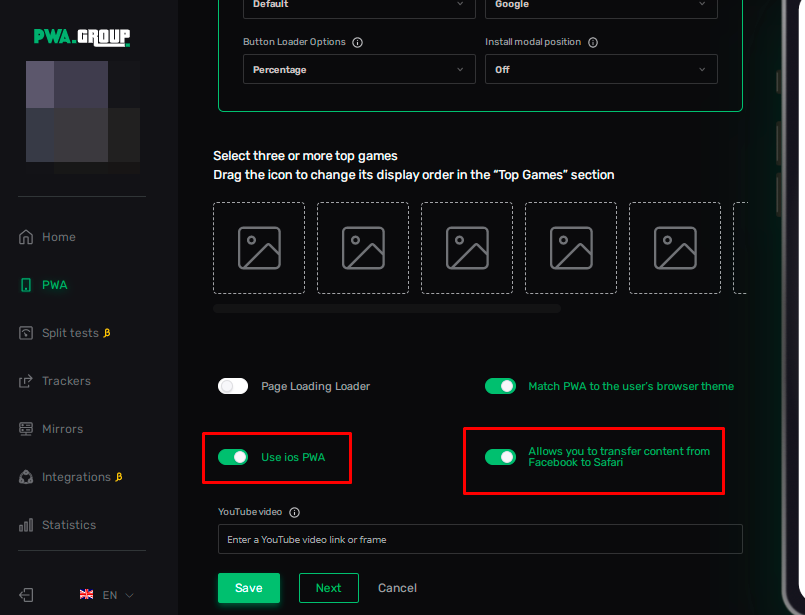
Task: Click the YouTube video link input field
Action: 480,539
